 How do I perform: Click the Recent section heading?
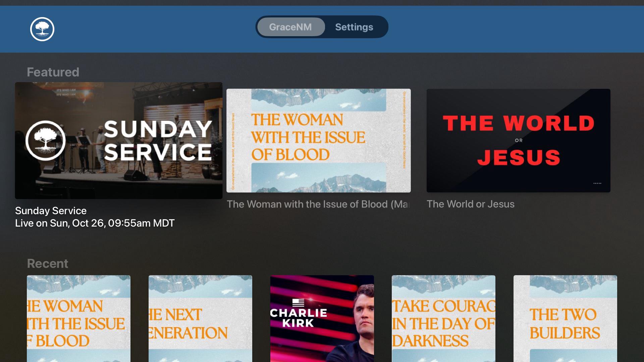pyautogui.click(x=48, y=263)
